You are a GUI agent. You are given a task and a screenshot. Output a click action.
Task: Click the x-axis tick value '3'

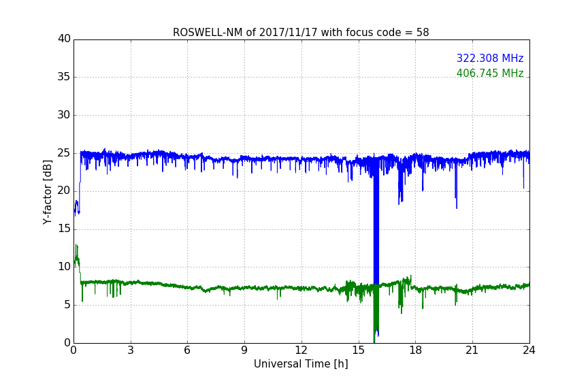tap(131, 350)
